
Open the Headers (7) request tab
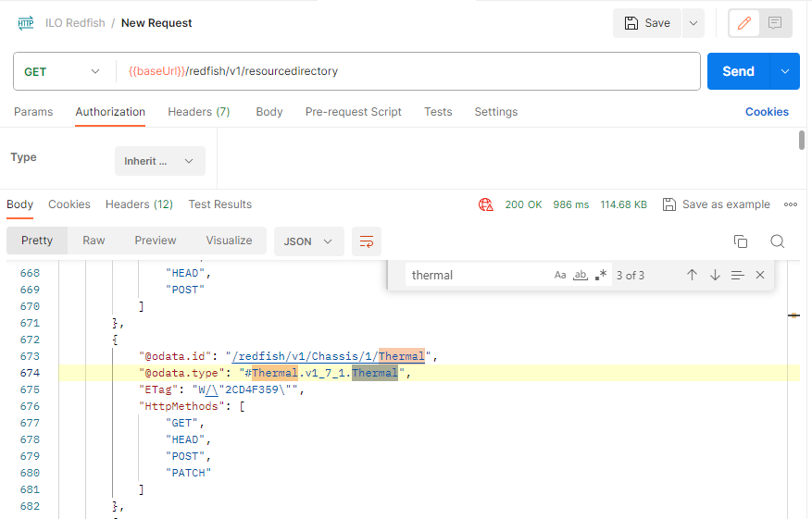tap(199, 112)
